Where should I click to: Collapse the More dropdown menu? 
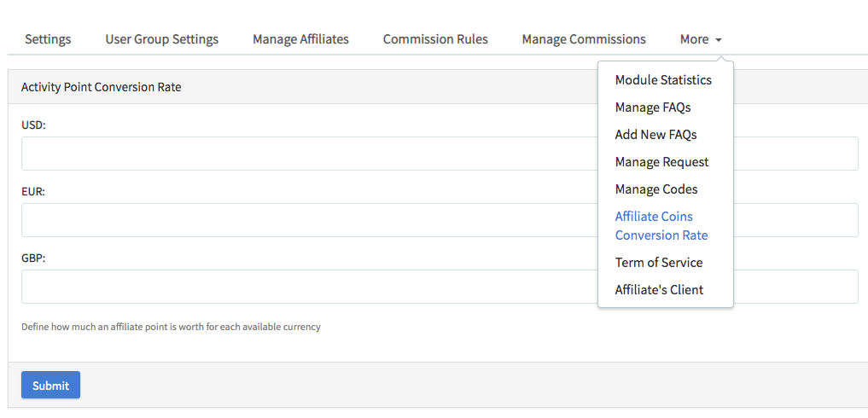(x=701, y=39)
